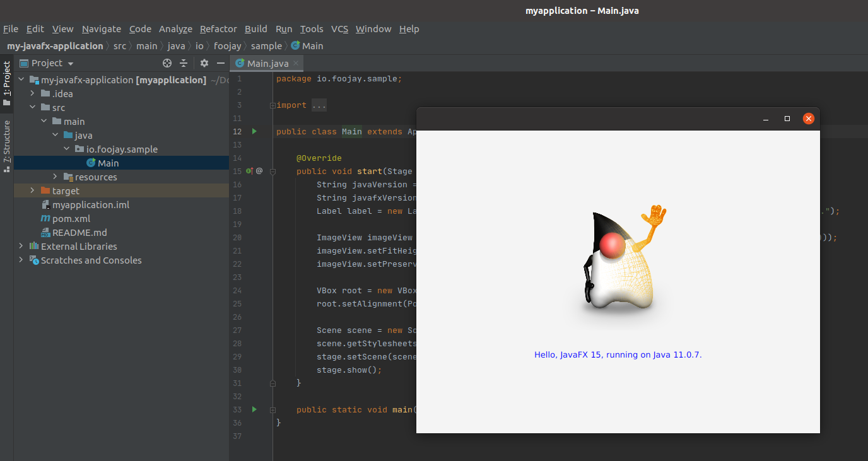
Task: Close the Main.java editor tab
Action: [x=296, y=64]
